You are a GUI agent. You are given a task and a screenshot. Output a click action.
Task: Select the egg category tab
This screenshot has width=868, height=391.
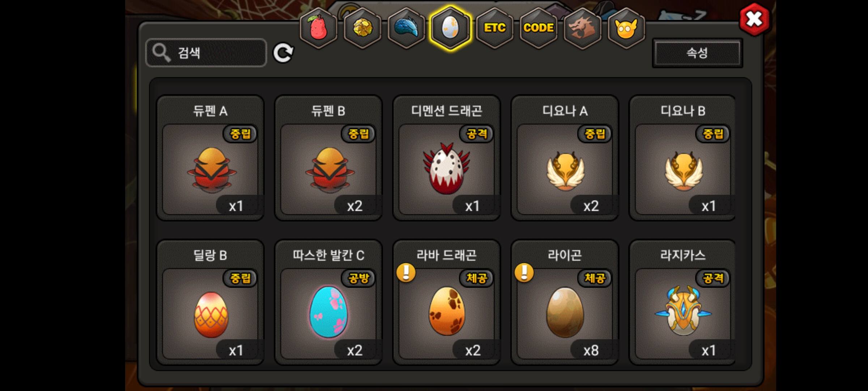[450, 28]
